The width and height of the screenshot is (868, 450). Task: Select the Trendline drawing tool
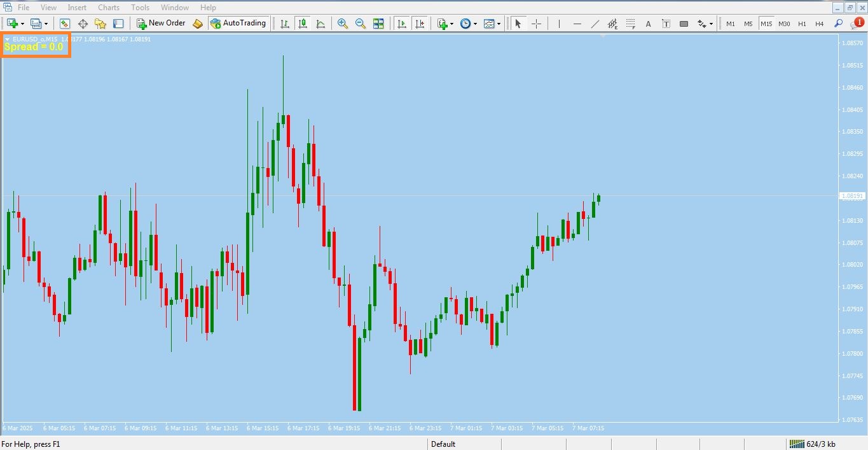(595, 24)
